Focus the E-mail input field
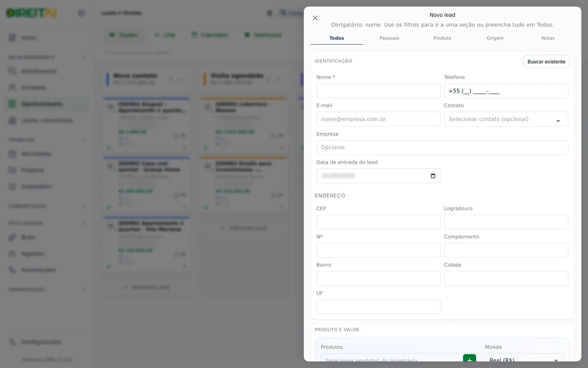Viewport: 588px width, 368px height. tap(379, 119)
